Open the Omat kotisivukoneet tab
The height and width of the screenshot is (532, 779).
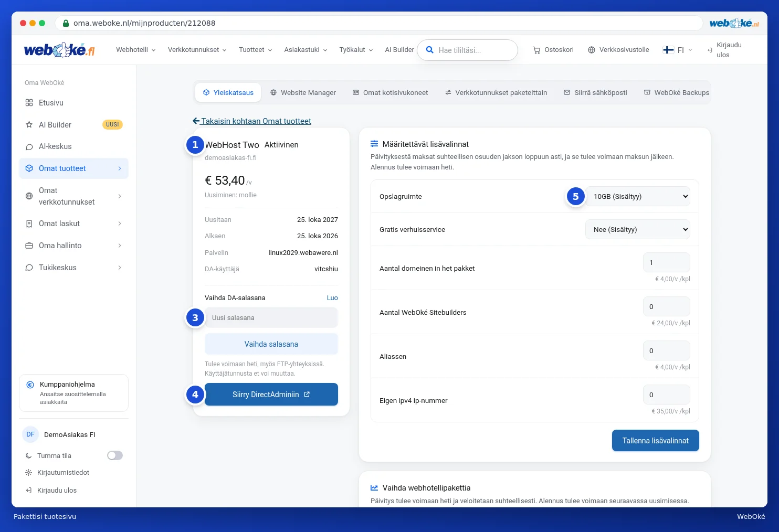390,92
